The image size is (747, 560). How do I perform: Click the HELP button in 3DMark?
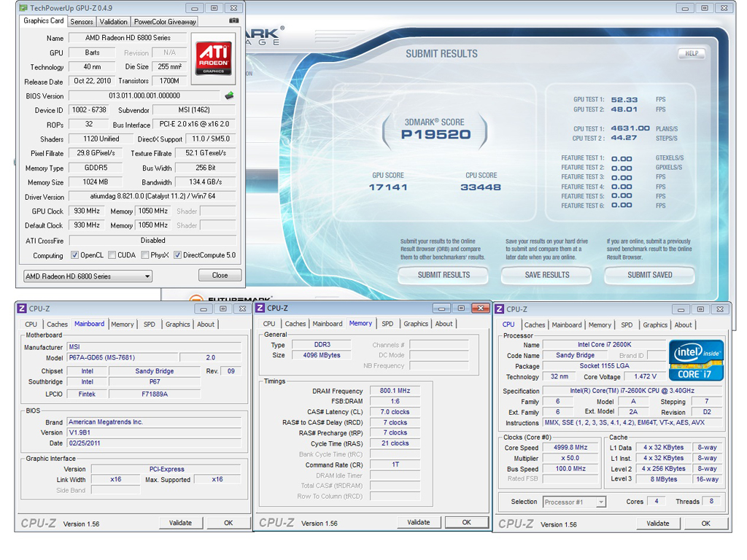(692, 53)
